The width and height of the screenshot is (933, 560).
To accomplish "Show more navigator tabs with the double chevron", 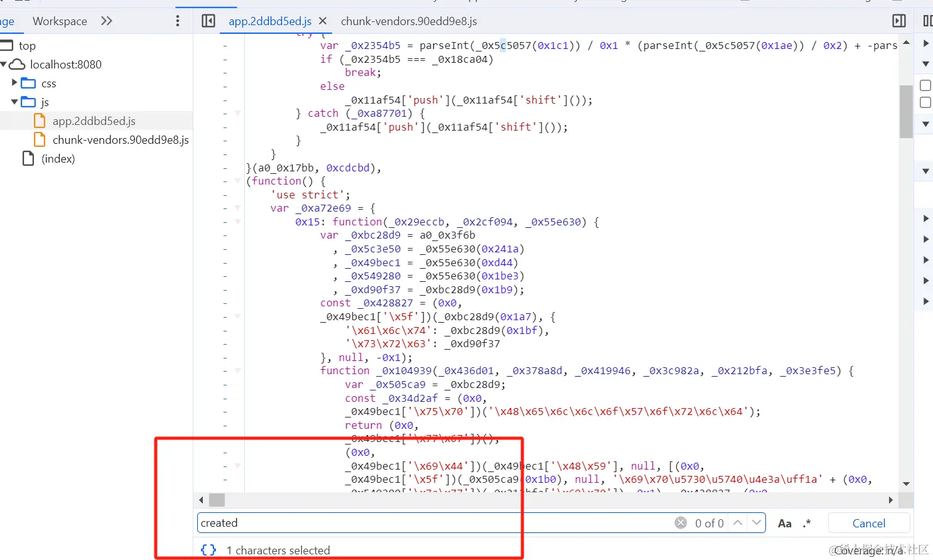I will coord(107,21).
